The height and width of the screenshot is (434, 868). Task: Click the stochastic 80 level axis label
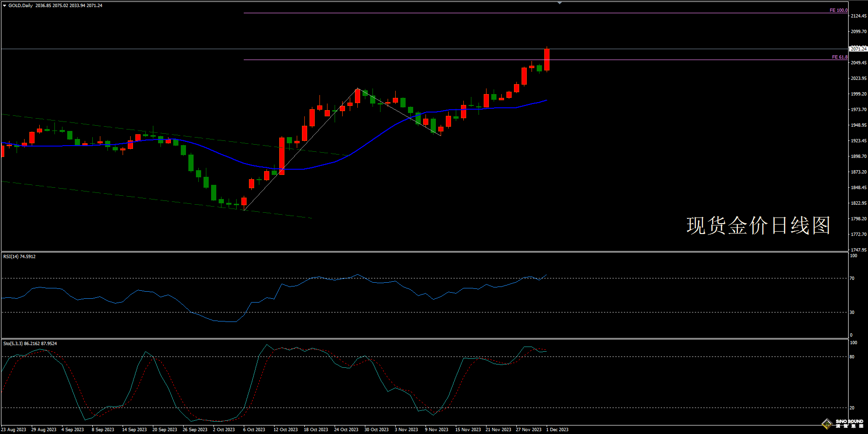(x=852, y=357)
